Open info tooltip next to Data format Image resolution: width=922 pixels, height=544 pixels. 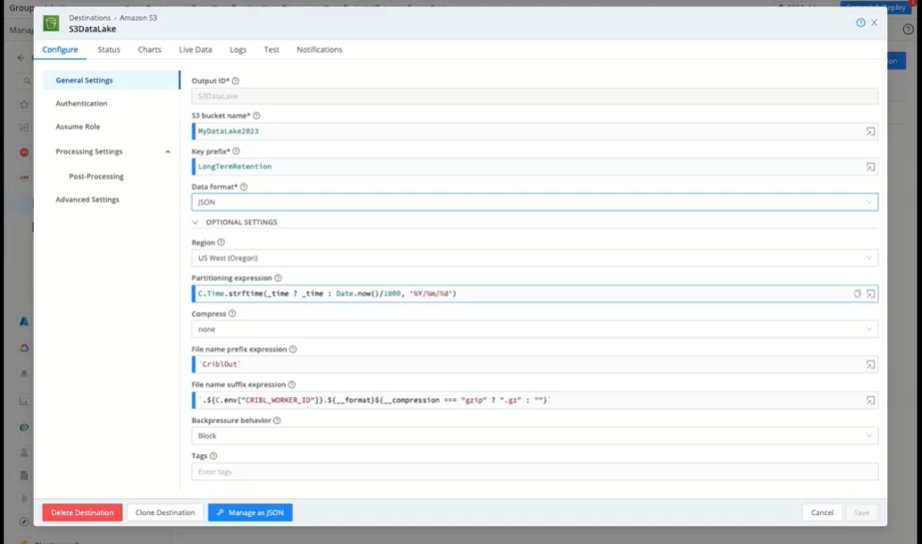click(243, 187)
